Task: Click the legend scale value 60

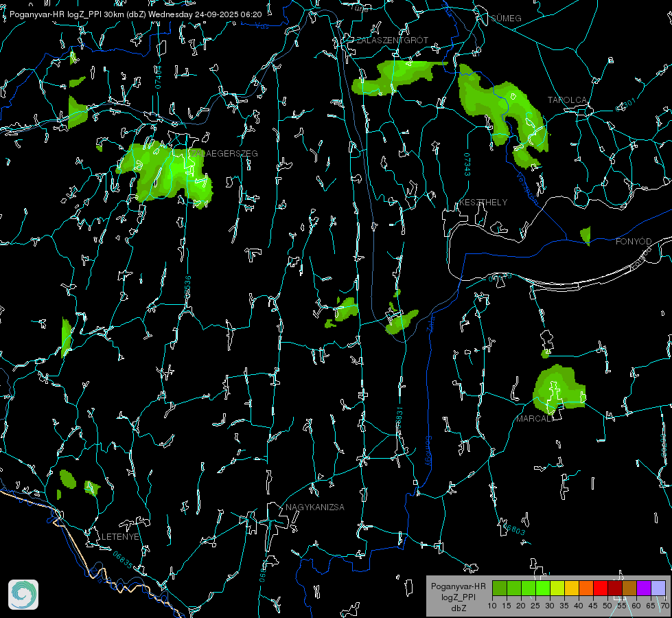Action: [636, 606]
